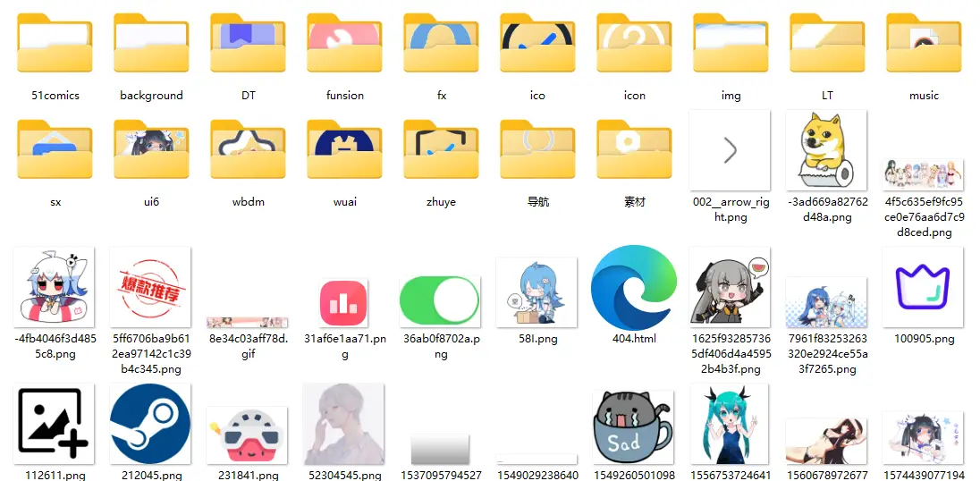
Task: Select the 8e34c03aff78d.gif file
Action: tap(248, 322)
